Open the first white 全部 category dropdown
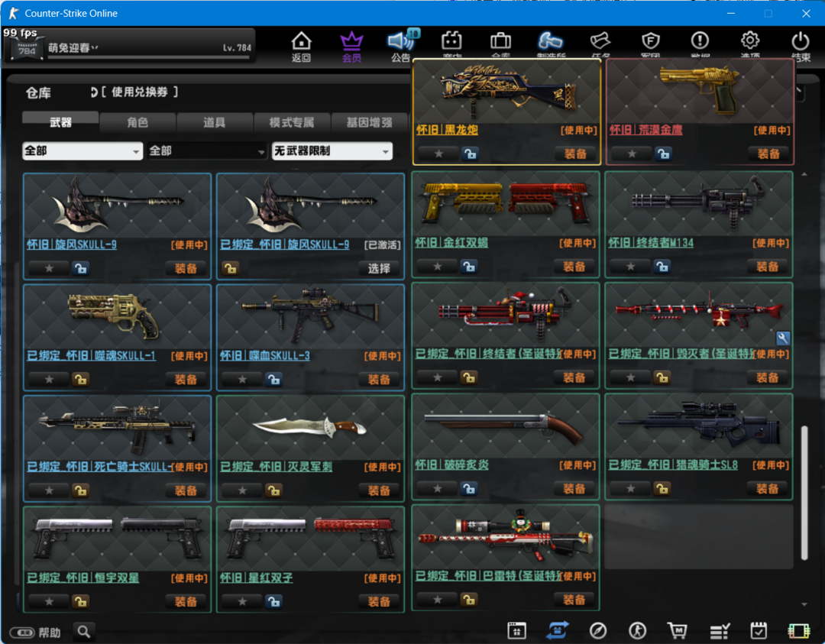This screenshot has height=644, width=825. pos(82,151)
